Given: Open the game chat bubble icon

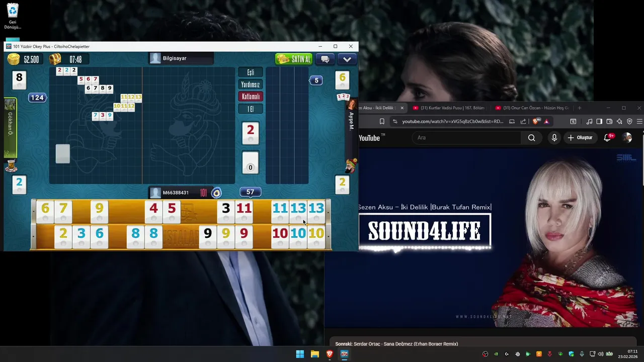Looking at the screenshot, I should click(x=325, y=59).
